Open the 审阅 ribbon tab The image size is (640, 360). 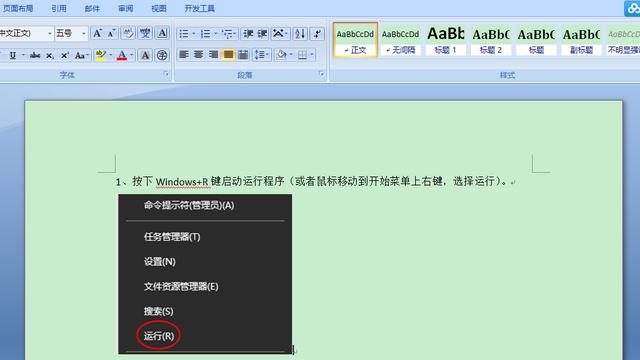click(126, 8)
